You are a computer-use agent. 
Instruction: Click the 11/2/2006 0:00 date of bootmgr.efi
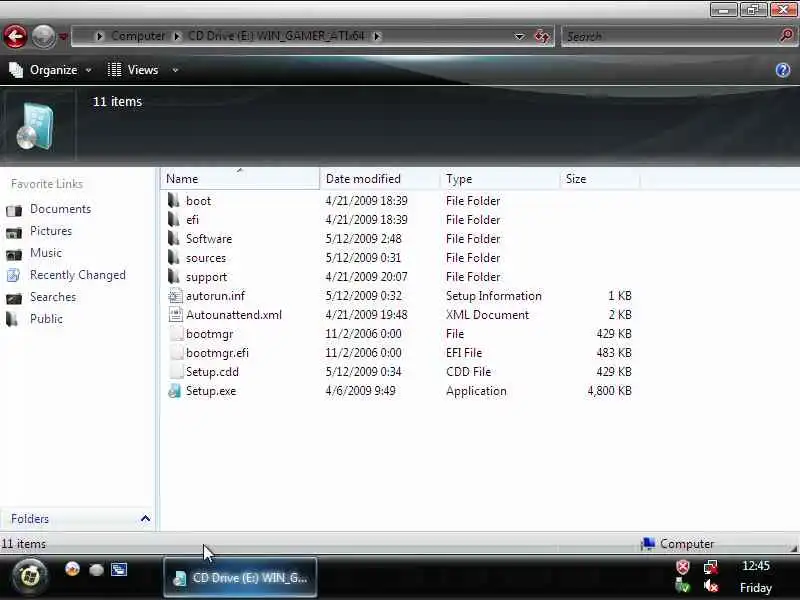coord(363,353)
